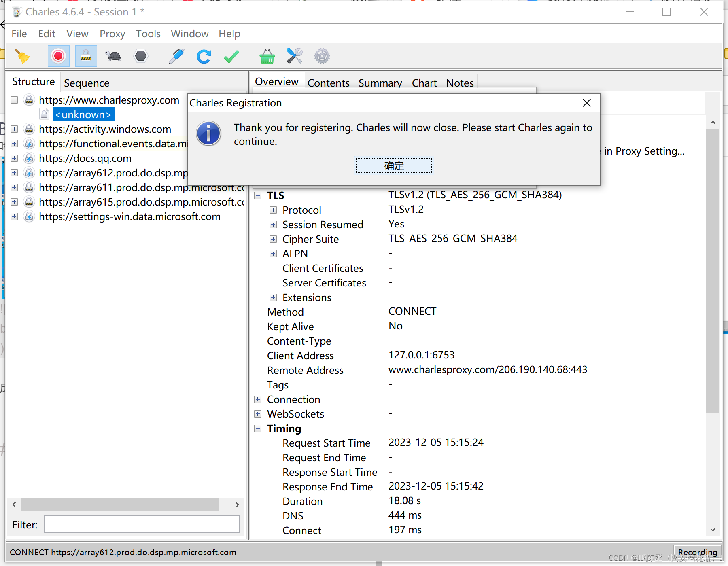
Task: Click the Remote Address value www.charlesproxy.com/206.190.140.68:443
Action: coord(488,369)
